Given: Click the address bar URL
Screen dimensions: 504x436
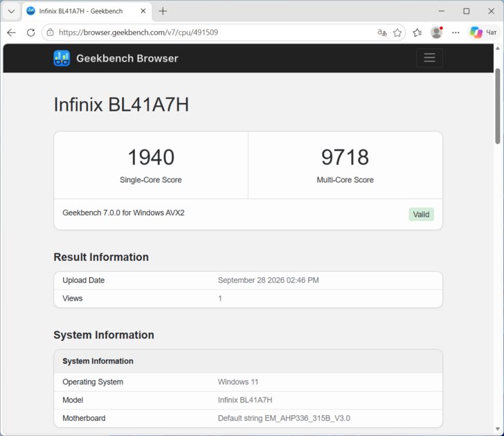Looking at the screenshot, I should click(x=138, y=33).
